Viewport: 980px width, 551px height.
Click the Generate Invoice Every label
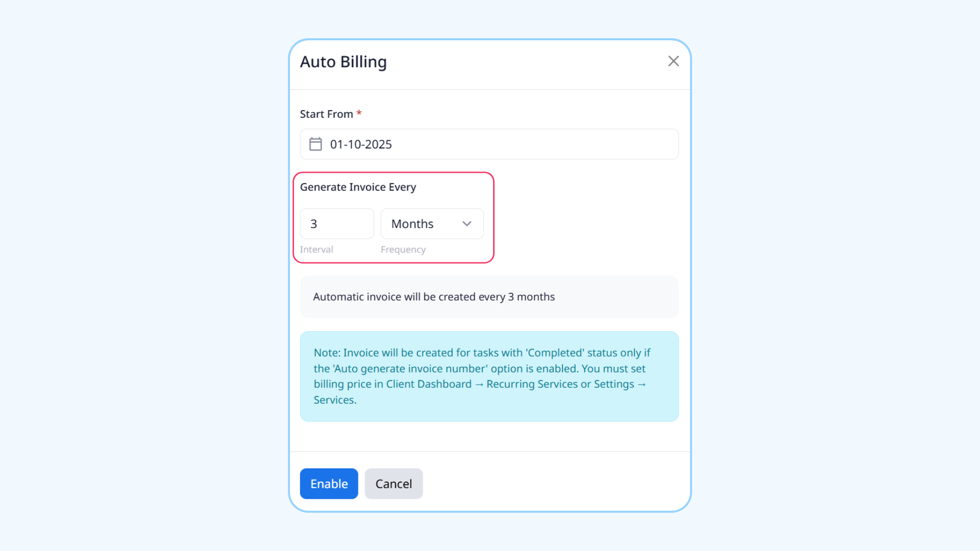pos(358,187)
